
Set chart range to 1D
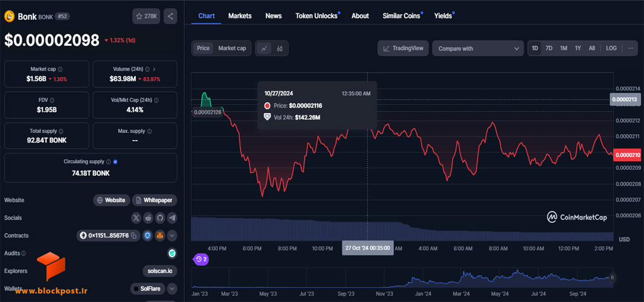(x=535, y=48)
